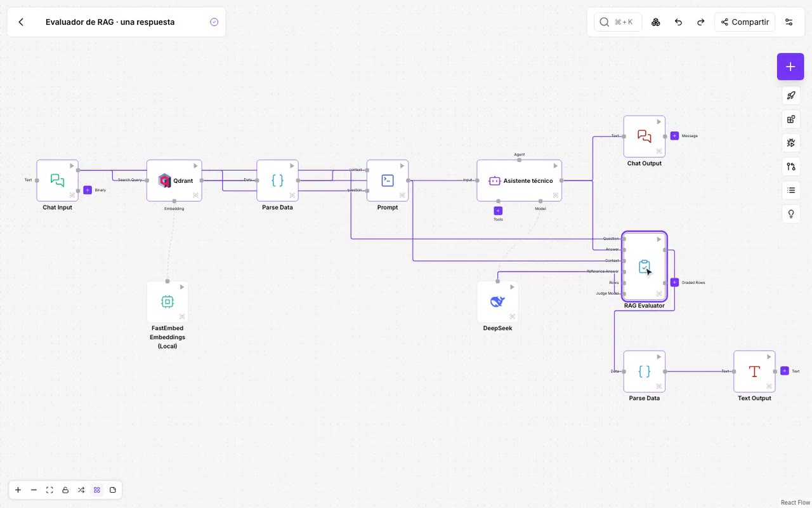Run the Asistente técnico node play button
Viewport: 812px width, 508px height.
(x=556, y=166)
